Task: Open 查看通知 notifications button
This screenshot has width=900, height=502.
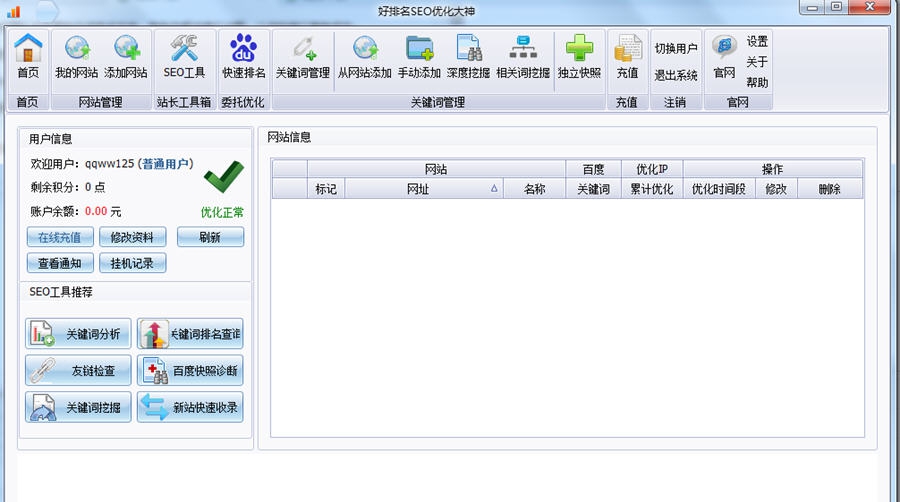Action: (60, 263)
